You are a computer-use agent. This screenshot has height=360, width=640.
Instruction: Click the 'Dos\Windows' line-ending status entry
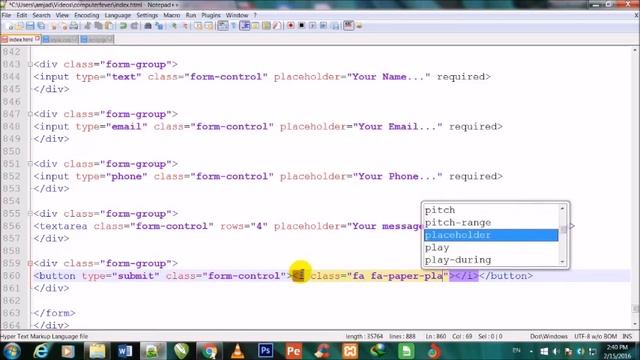pyautogui.click(x=549, y=337)
